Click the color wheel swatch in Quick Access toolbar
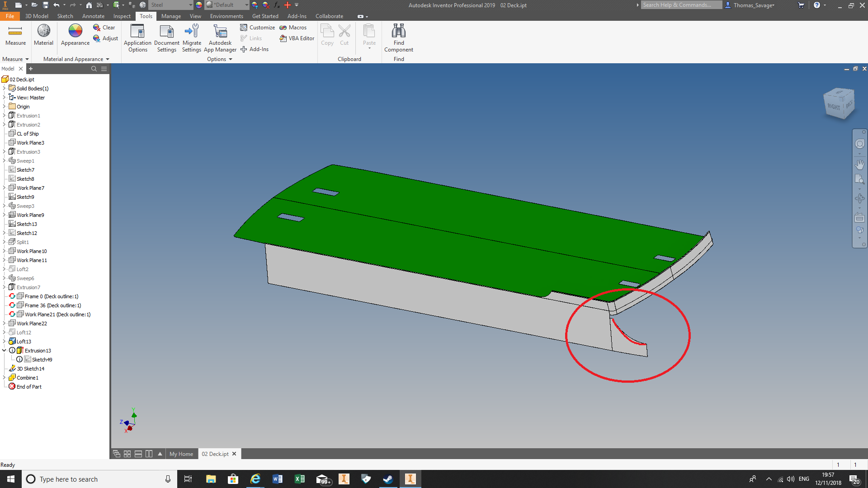The image size is (868, 488). pyautogui.click(x=198, y=5)
